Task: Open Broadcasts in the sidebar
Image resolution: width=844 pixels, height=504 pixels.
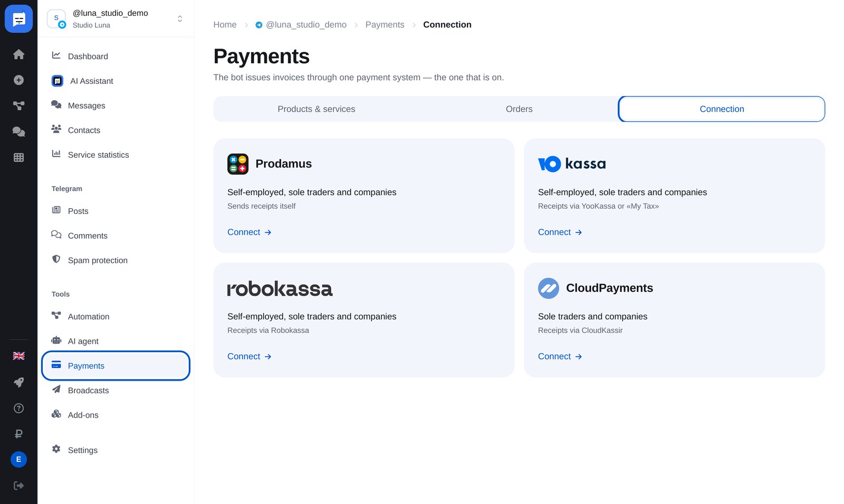Action: [x=116, y=391]
